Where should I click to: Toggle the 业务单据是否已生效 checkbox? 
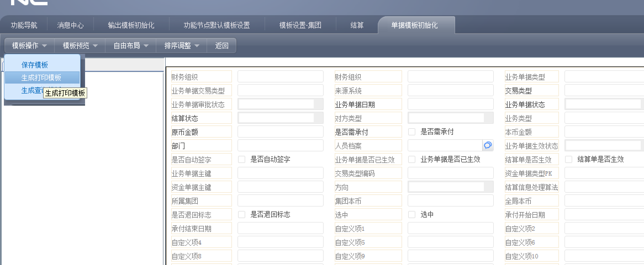point(412,159)
